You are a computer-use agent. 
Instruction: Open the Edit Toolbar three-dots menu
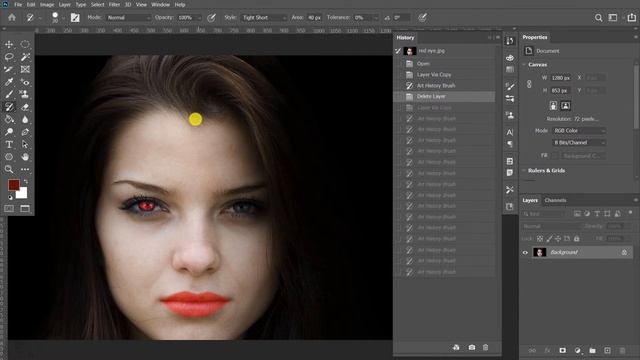tap(25, 169)
